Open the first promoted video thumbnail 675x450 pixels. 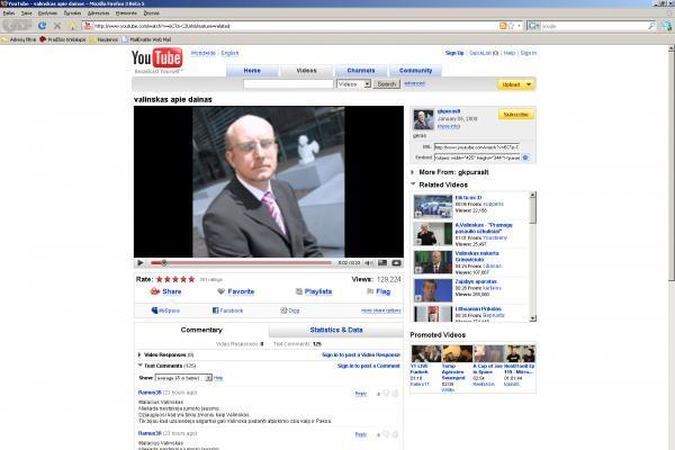pos(426,354)
